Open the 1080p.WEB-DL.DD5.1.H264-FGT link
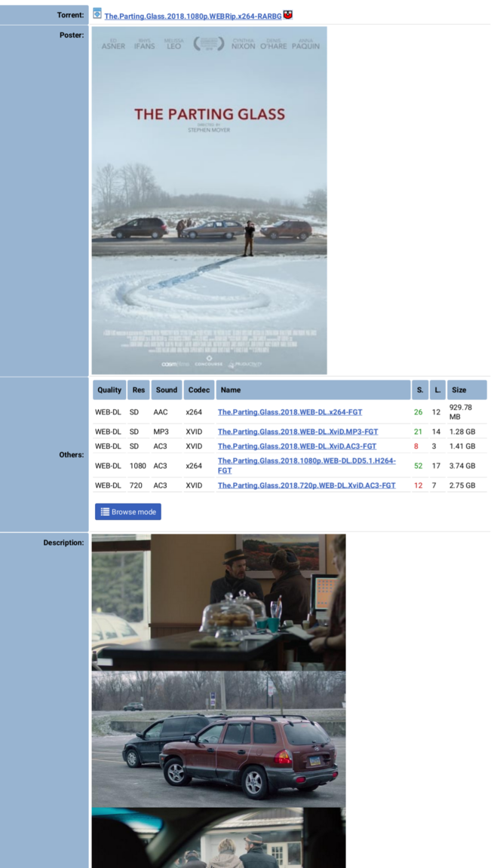This screenshot has width=503, height=868. point(306,466)
